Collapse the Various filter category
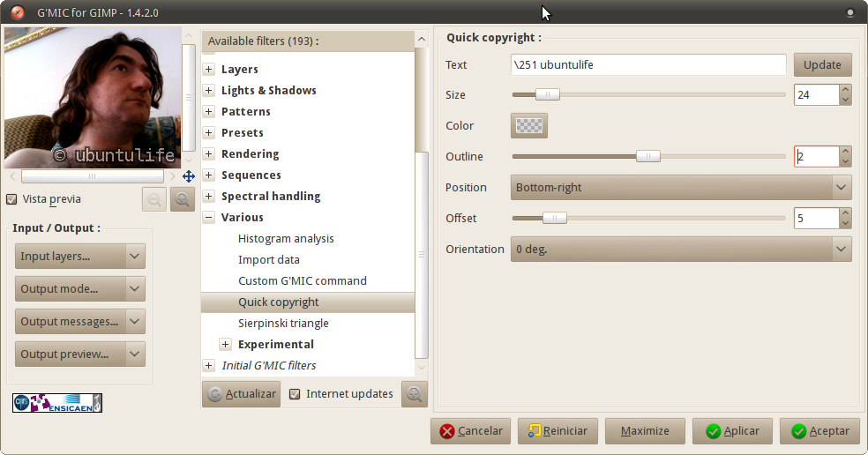Viewport: 868px width, 455px height. (209, 218)
